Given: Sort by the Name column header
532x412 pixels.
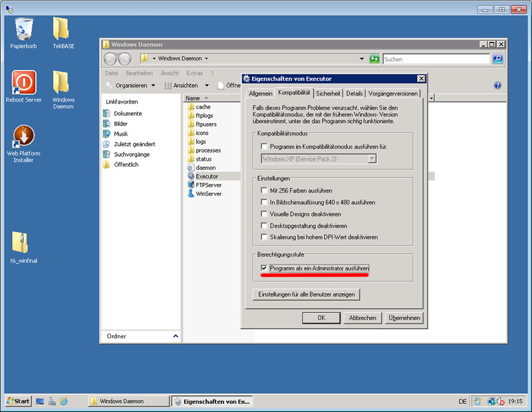Looking at the screenshot, I should pos(212,98).
